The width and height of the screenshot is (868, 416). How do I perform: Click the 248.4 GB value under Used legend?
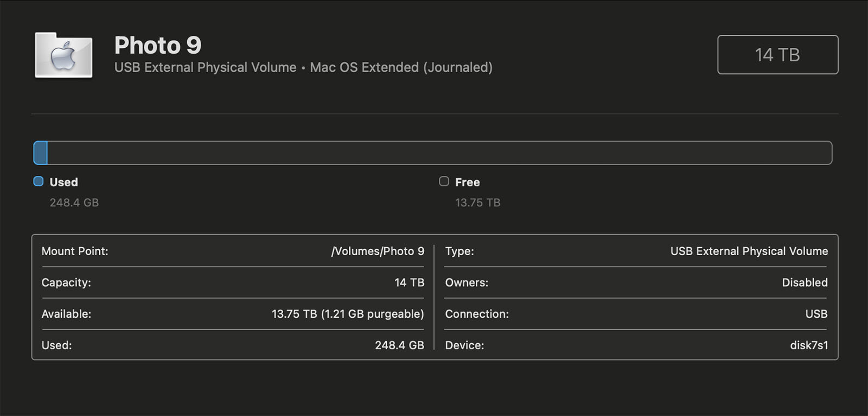(74, 203)
